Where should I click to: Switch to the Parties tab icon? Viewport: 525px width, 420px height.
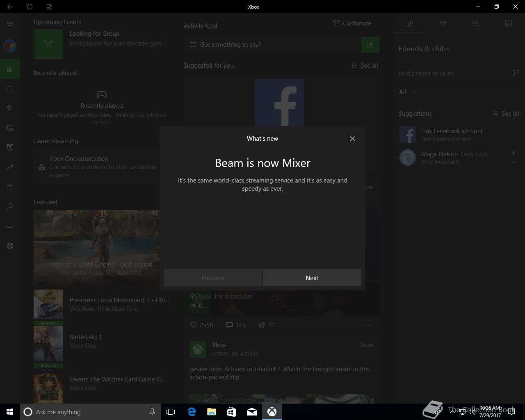point(443,24)
